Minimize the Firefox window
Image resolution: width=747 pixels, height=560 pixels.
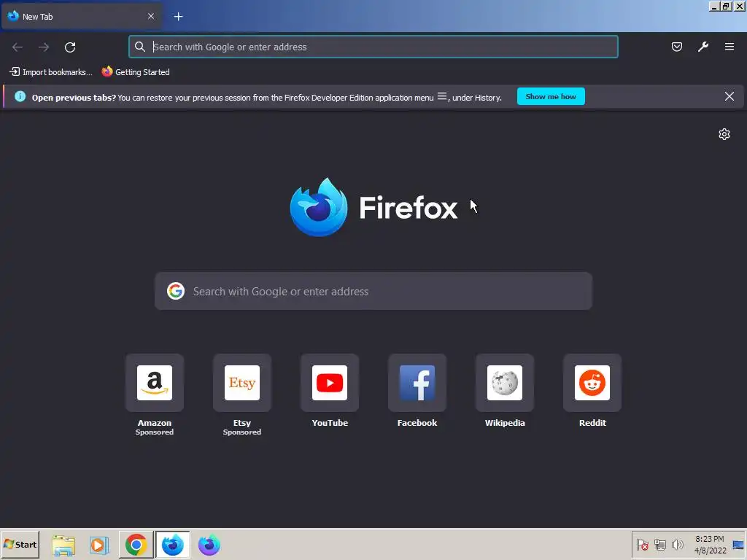pyautogui.click(x=713, y=7)
